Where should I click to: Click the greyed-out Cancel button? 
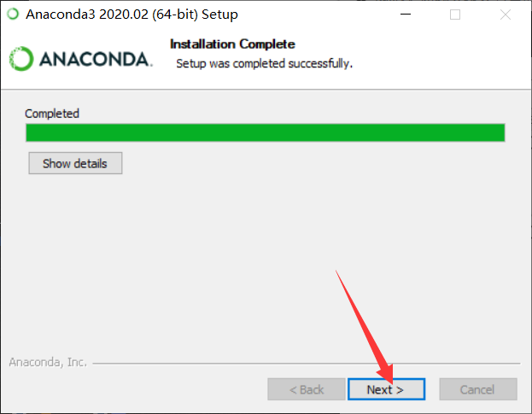point(478,389)
